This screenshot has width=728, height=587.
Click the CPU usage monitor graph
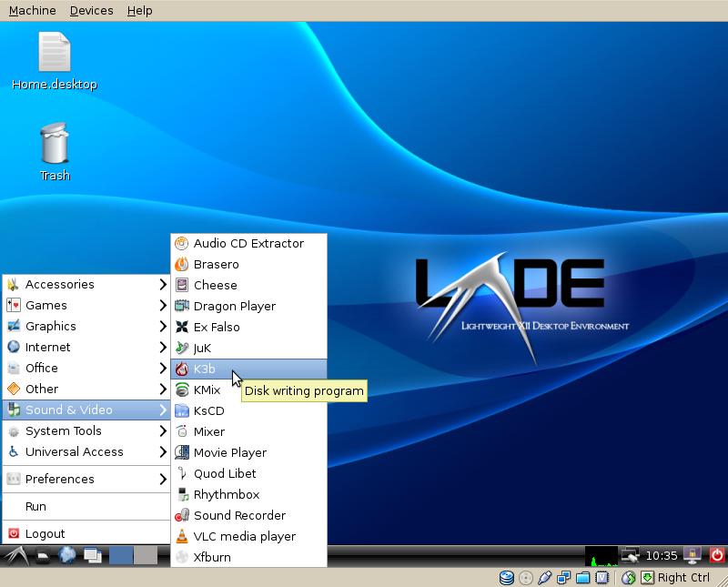(x=602, y=556)
